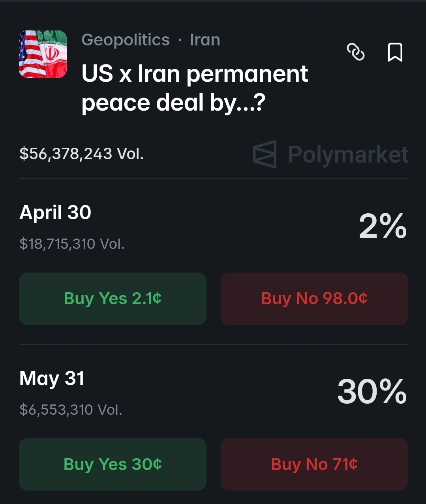426x504 pixels.
Task: Go to the Iran tag
Action: (205, 40)
